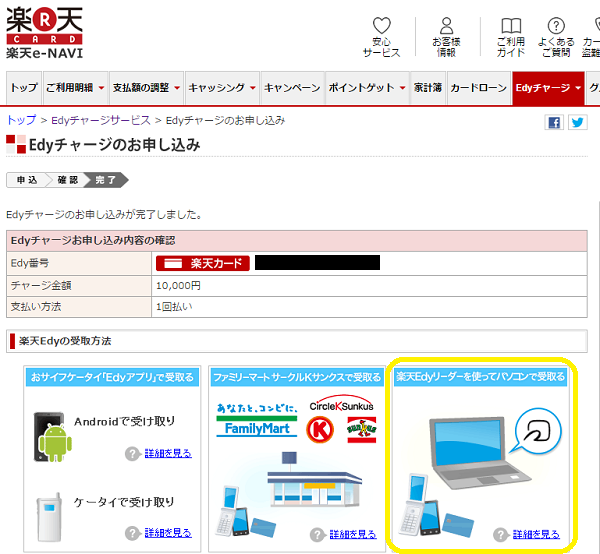
Task: Expand キャッシング menu arrow
Action: 253,88
